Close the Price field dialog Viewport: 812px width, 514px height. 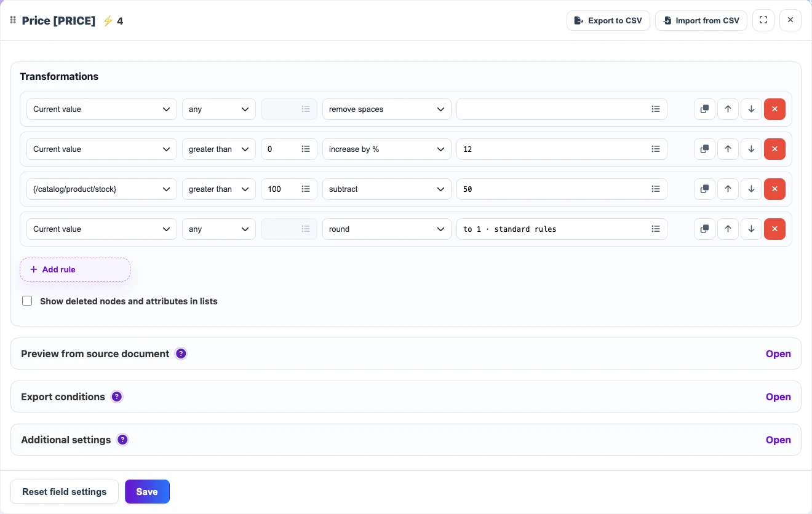(790, 20)
